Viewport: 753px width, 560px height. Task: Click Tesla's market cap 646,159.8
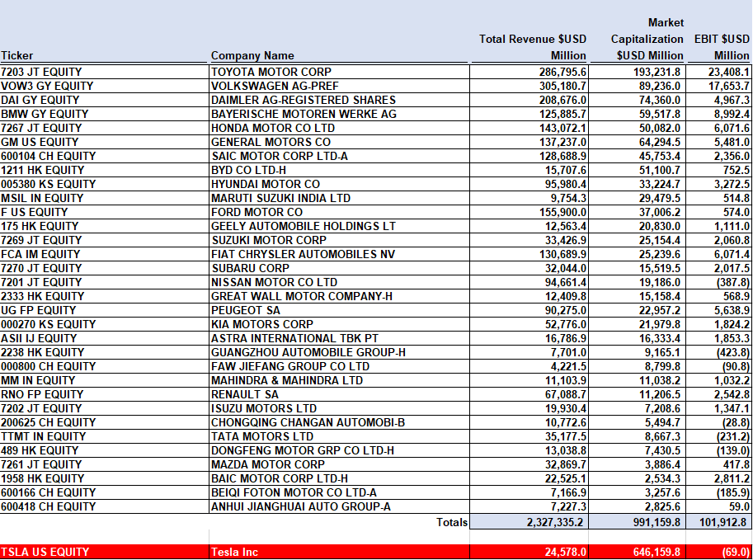657,552
